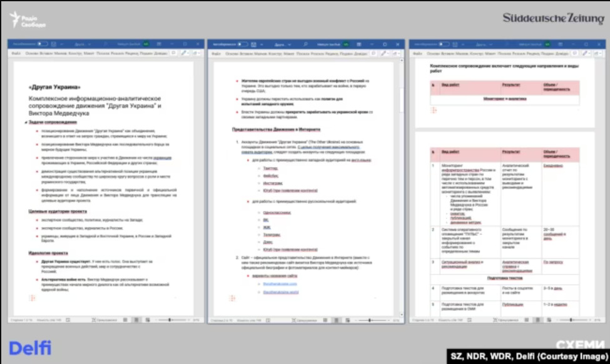Expand the document name dropdown in middle title bar
610x364 pixels.
point(290,45)
